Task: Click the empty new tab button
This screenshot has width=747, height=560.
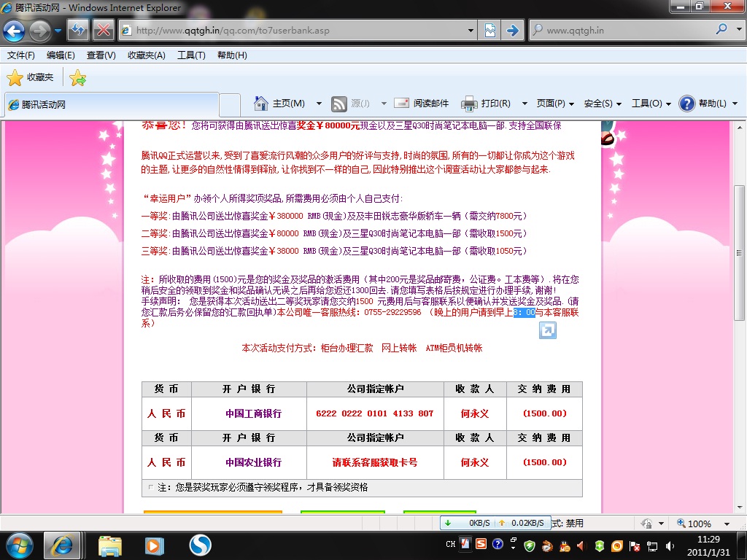Action: pyautogui.click(x=230, y=105)
